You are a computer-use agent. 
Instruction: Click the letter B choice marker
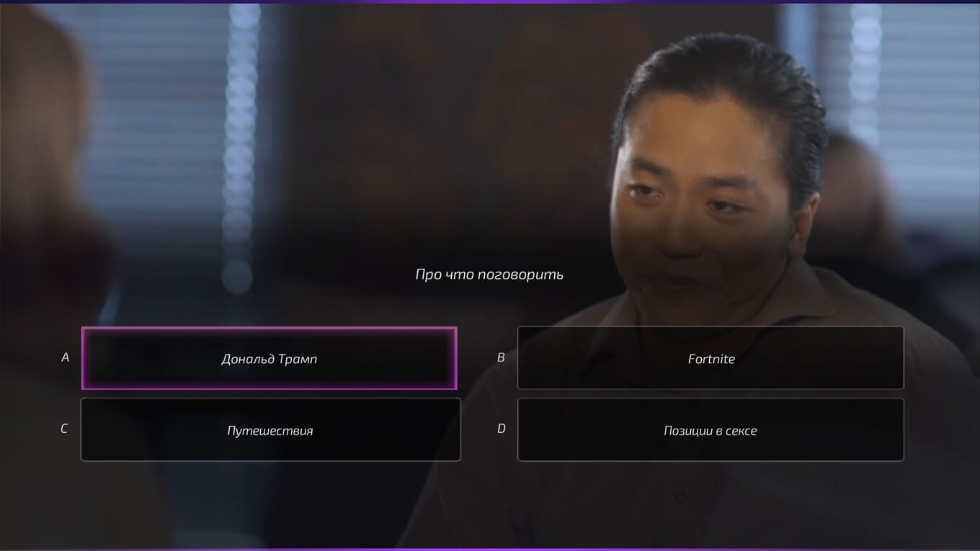coord(501,357)
